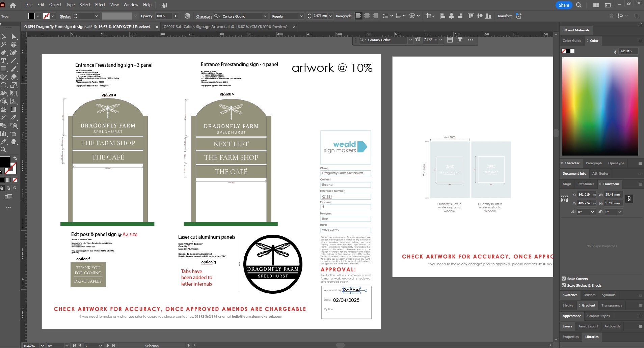This screenshot has width=644, height=348.
Task: Activate the Hand tool
Action: (x=14, y=142)
